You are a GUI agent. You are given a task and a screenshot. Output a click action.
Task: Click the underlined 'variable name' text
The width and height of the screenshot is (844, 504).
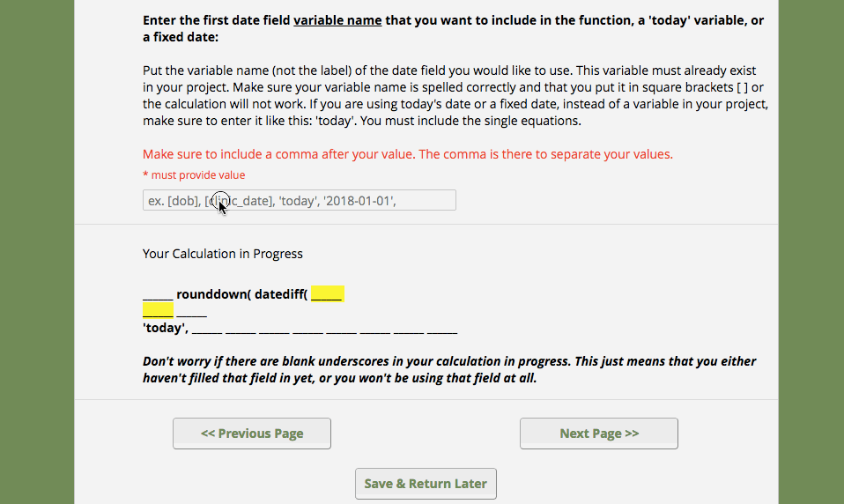tap(337, 20)
